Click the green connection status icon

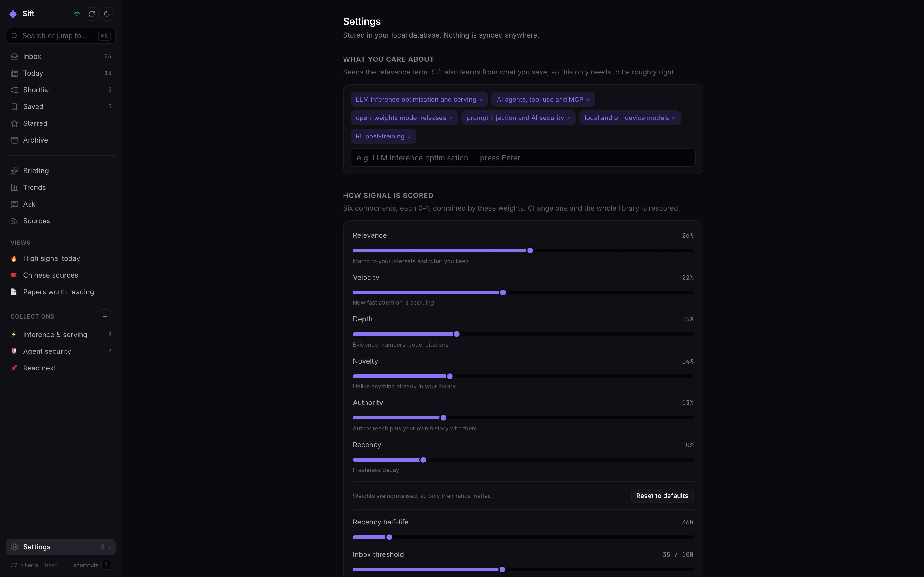pyautogui.click(x=77, y=14)
